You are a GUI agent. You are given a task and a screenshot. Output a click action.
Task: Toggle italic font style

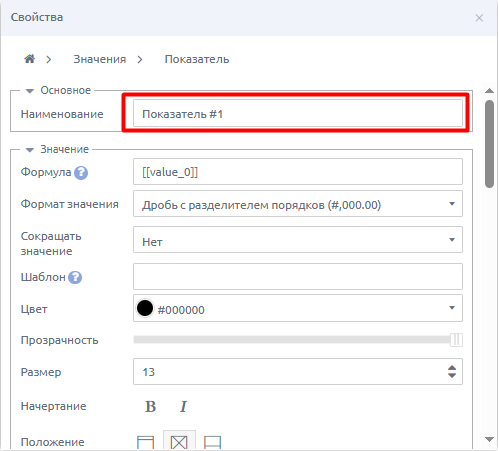pyautogui.click(x=183, y=406)
